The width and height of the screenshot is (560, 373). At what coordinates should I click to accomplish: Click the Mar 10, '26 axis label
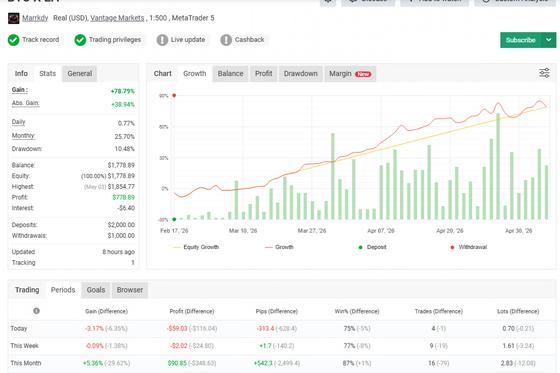(x=243, y=231)
